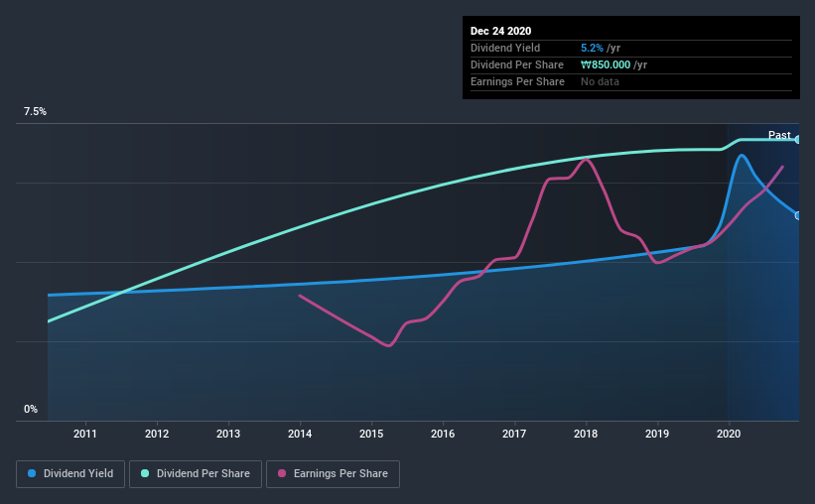Click the teal Dividend Per Share legend dot
815x504 pixels.
click(x=145, y=473)
